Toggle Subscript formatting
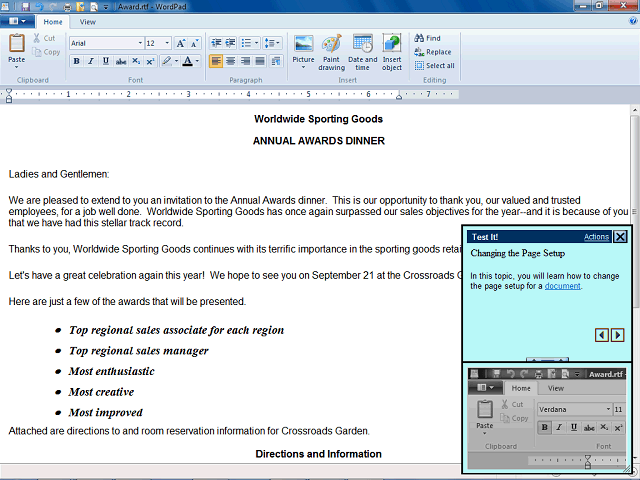 (136, 61)
